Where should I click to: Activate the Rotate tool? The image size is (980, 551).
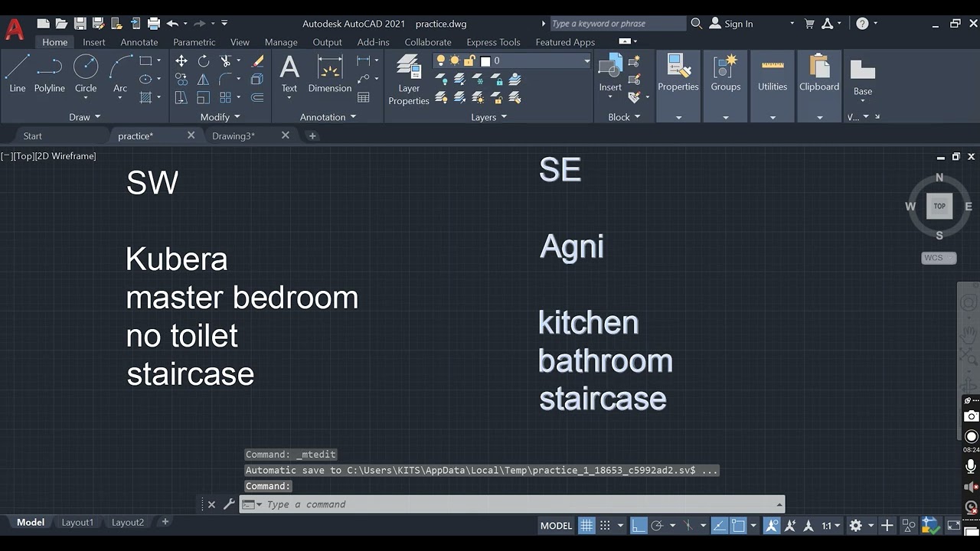204,60
